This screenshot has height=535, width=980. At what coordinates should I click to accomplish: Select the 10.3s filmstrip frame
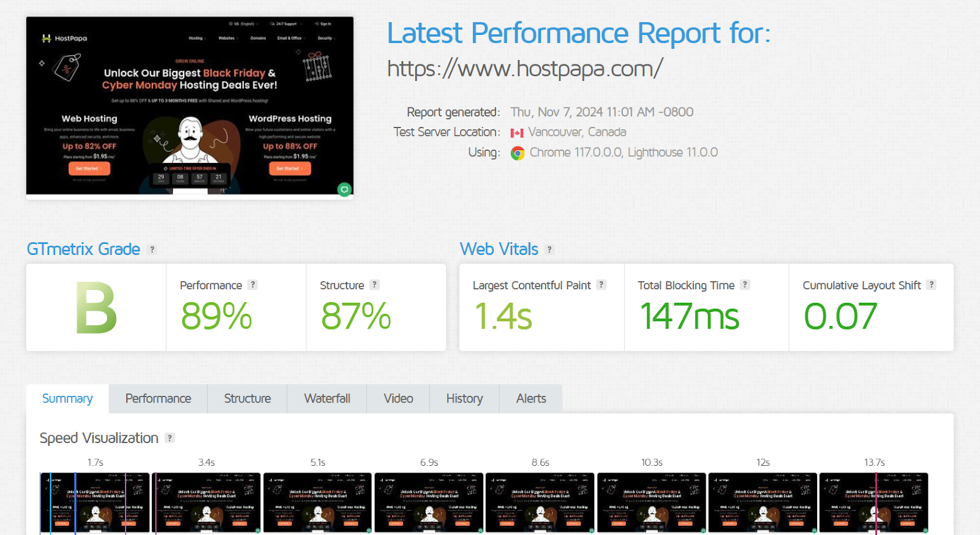[x=652, y=503]
